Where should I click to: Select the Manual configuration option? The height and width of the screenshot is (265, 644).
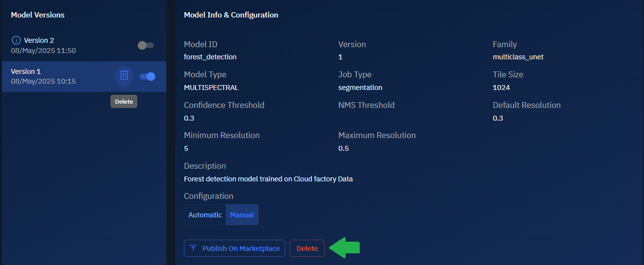[x=242, y=215]
